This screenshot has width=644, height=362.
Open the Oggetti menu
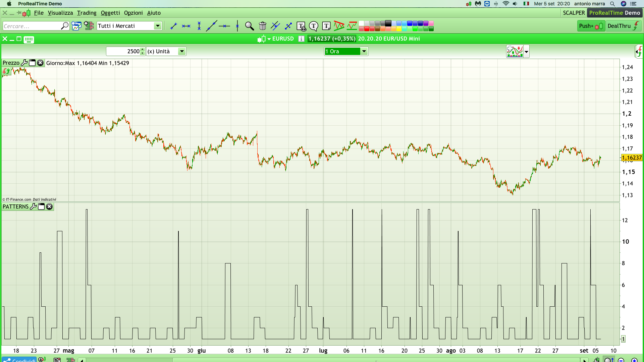point(110,13)
